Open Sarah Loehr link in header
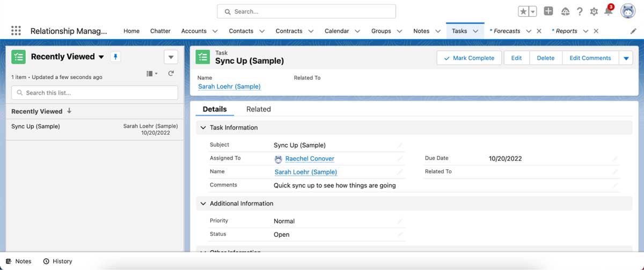Viewport: 644px width, 270px height. pos(229,86)
